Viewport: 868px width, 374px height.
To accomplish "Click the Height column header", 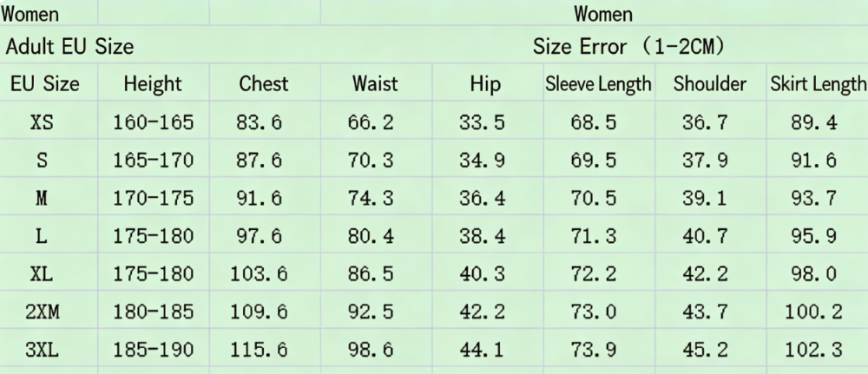I will 153,84.
